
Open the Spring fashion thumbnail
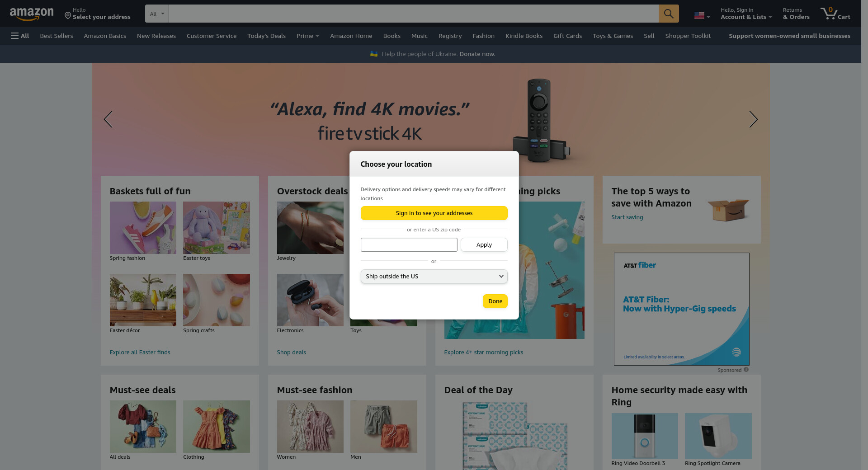tap(143, 228)
